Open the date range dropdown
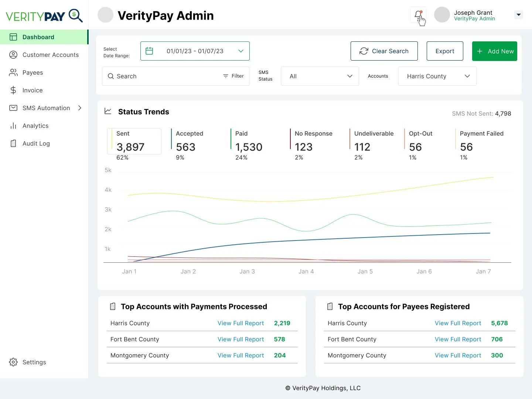532x399 pixels. click(241, 51)
